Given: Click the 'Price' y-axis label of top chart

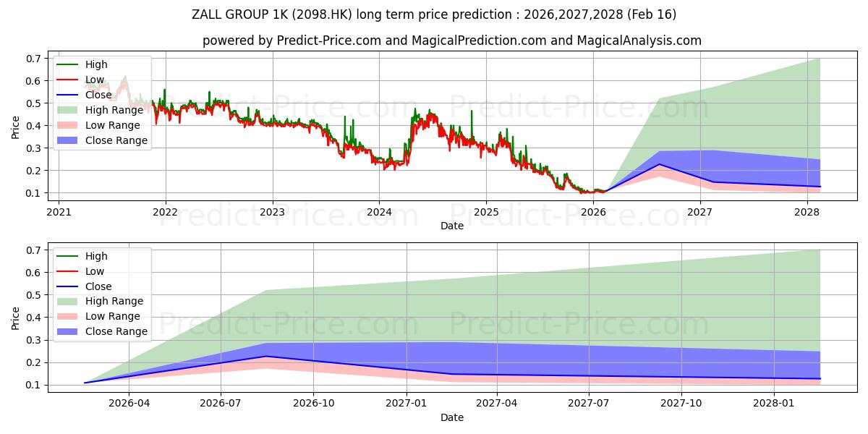Looking at the screenshot, I should (16, 126).
